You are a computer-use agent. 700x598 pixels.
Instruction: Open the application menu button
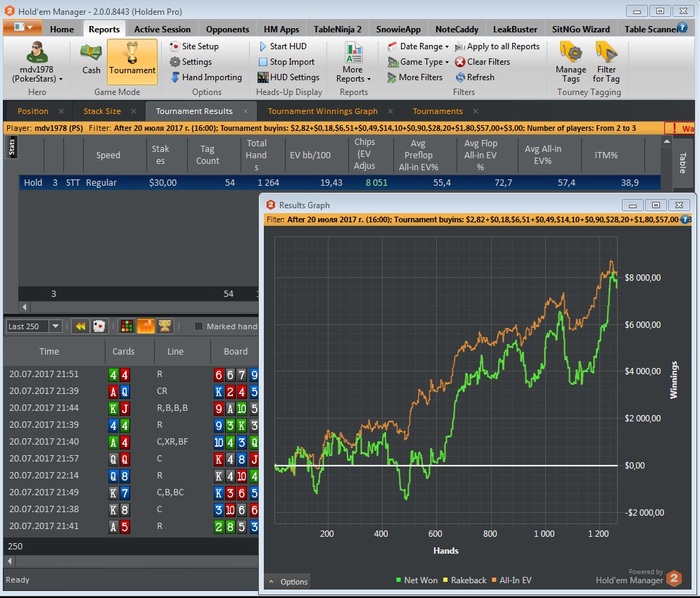23,28
